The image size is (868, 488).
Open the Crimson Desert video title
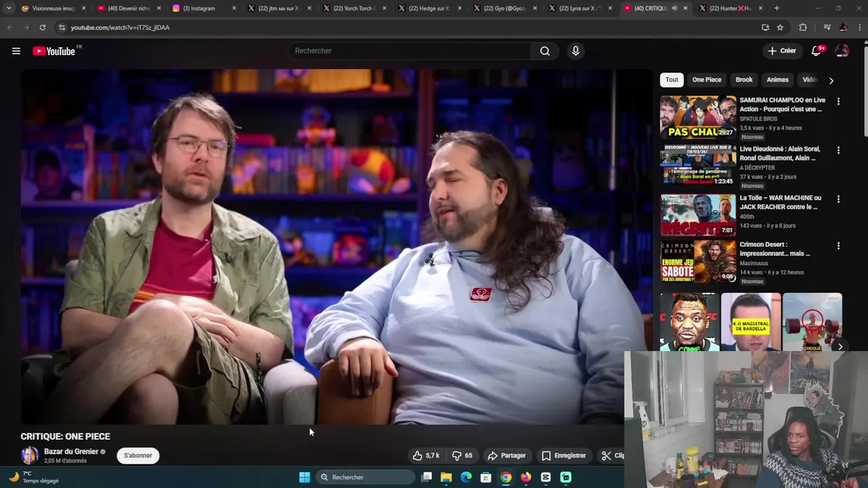[x=775, y=249]
